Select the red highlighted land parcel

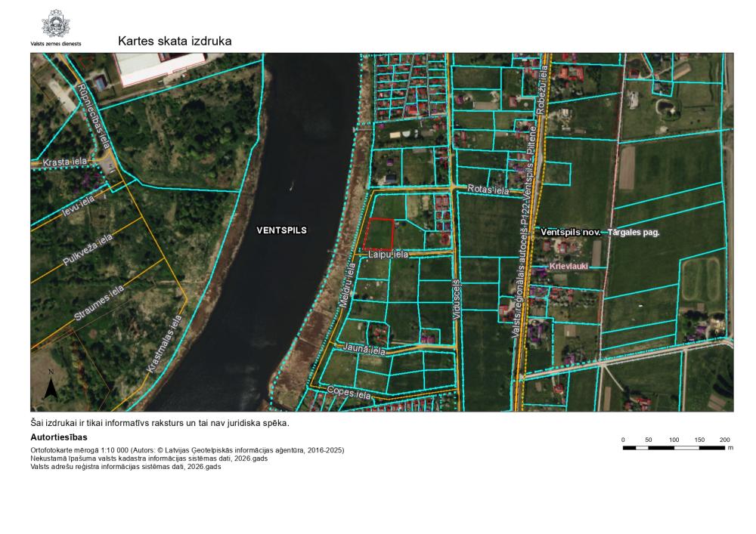pyautogui.click(x=379, y=234)
